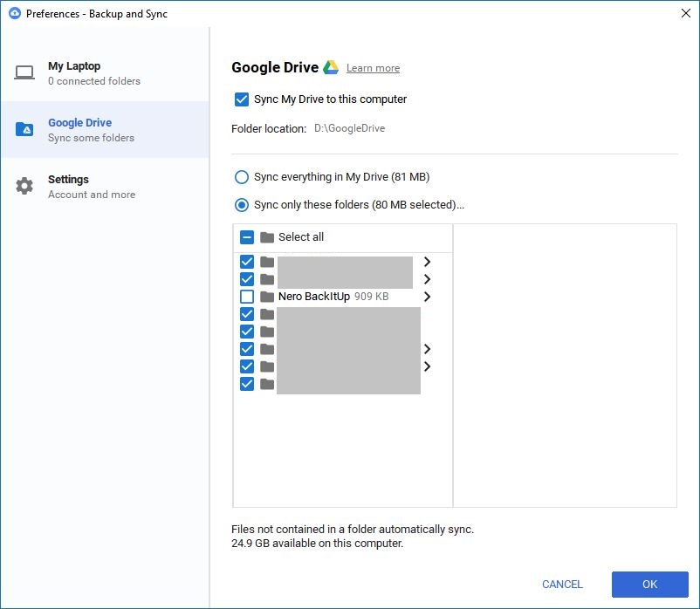Choose Sync only these folders option
Image resolution: width=700 pixels, height=609 pixels.
pos(242,205)
